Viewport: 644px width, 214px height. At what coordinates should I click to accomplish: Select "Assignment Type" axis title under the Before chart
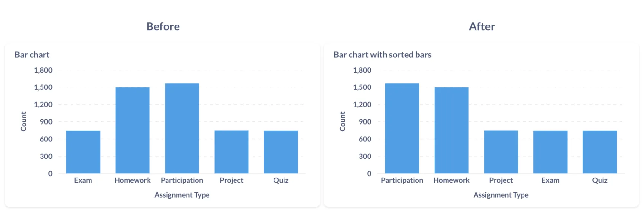(182, 195)
